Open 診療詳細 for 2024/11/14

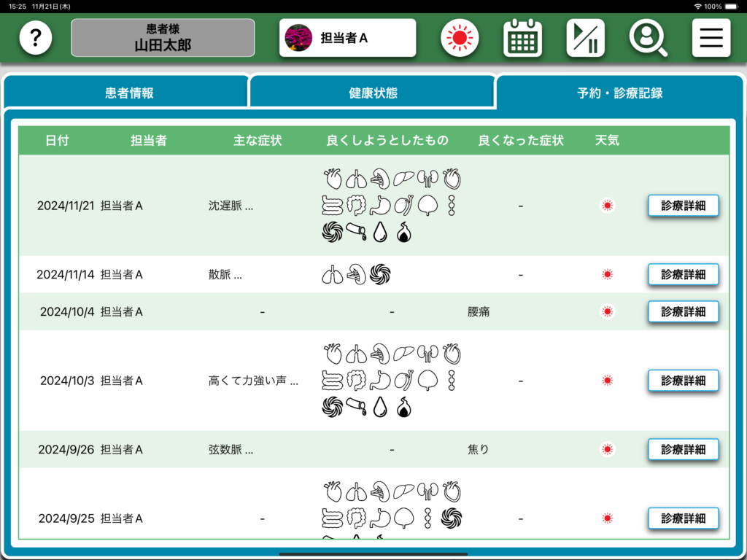[x=683, y=275]
